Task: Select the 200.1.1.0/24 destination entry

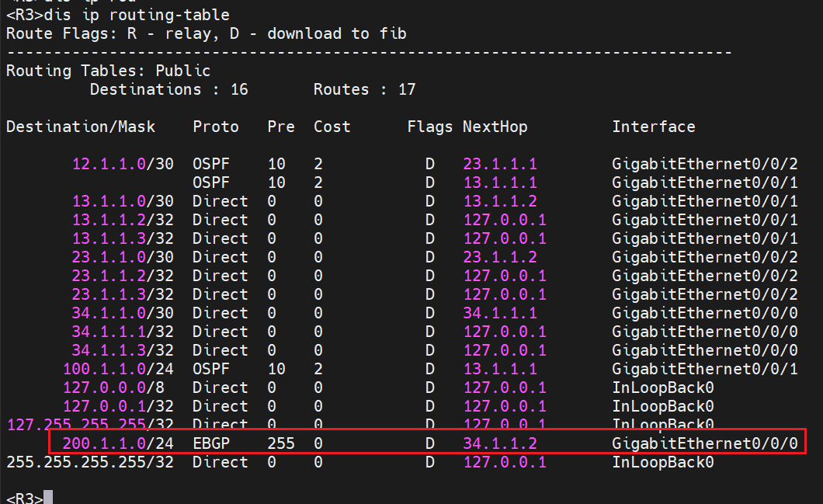Action: coord(118,443)
